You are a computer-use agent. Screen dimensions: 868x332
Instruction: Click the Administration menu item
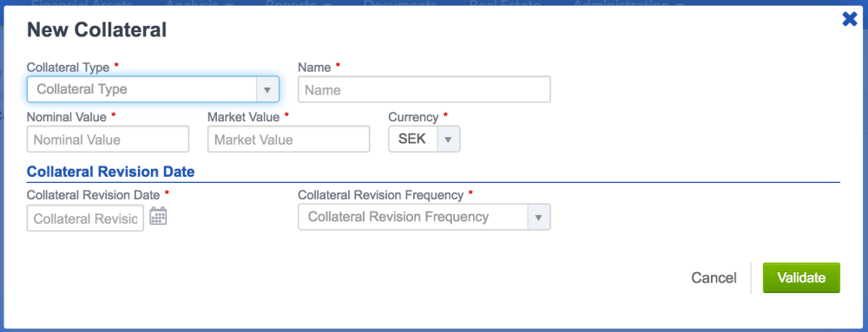628,4
